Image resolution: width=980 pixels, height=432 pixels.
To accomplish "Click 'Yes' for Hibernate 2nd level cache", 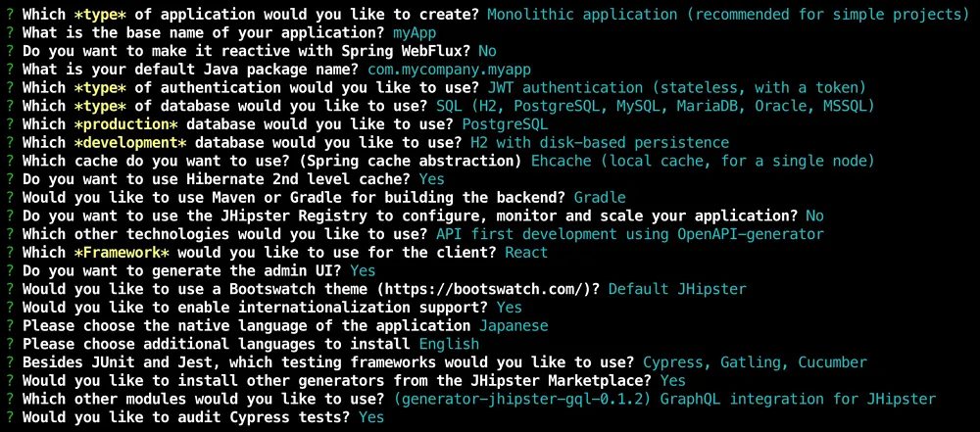I will 432,179.
